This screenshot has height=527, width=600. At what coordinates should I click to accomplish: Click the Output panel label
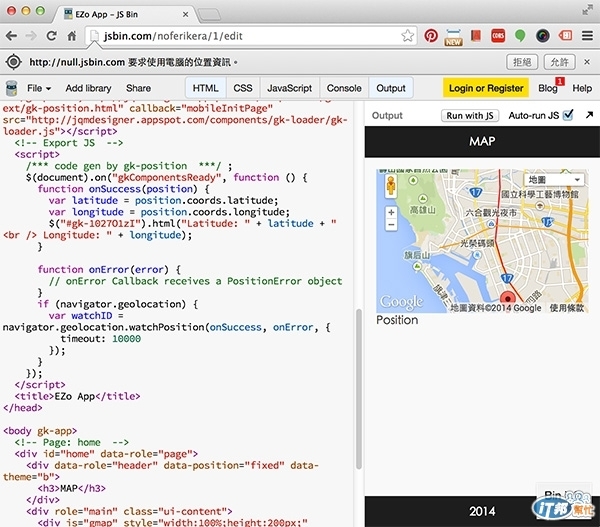pyautogui.click(x=387, y=115)
